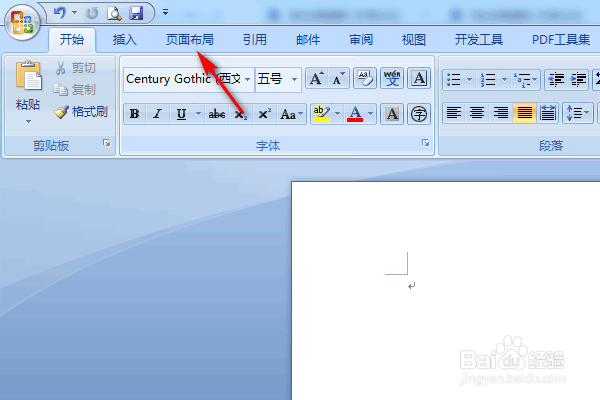Apply distributed alignment
The width and height of the screenshot is (600, 400).
(x=548, y=113)
